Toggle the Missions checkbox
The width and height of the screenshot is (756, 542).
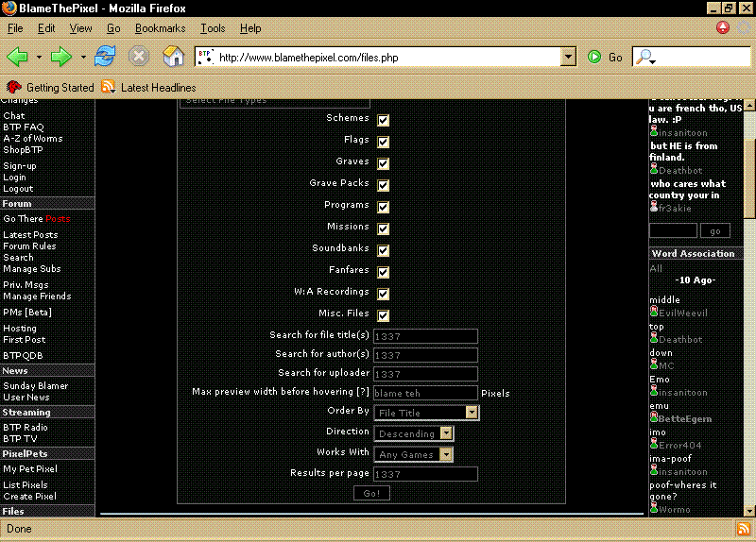tap(384, 229)
